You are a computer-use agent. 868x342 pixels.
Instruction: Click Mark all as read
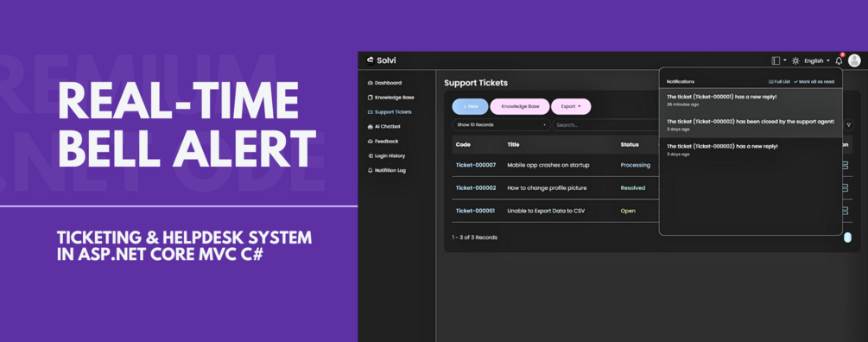tap(814, 81)
